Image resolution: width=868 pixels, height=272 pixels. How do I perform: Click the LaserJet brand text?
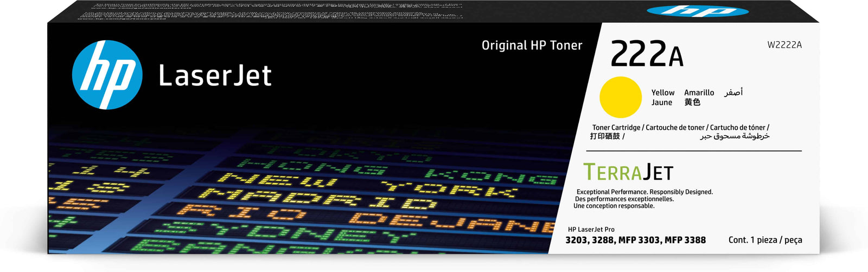pyautogui.click(x=215, y=75)
